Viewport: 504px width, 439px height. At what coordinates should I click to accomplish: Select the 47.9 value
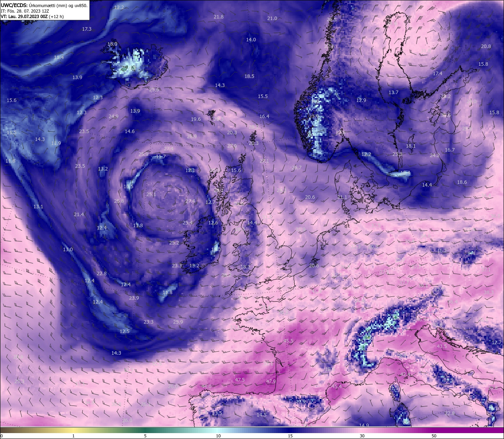click(271, 382)
